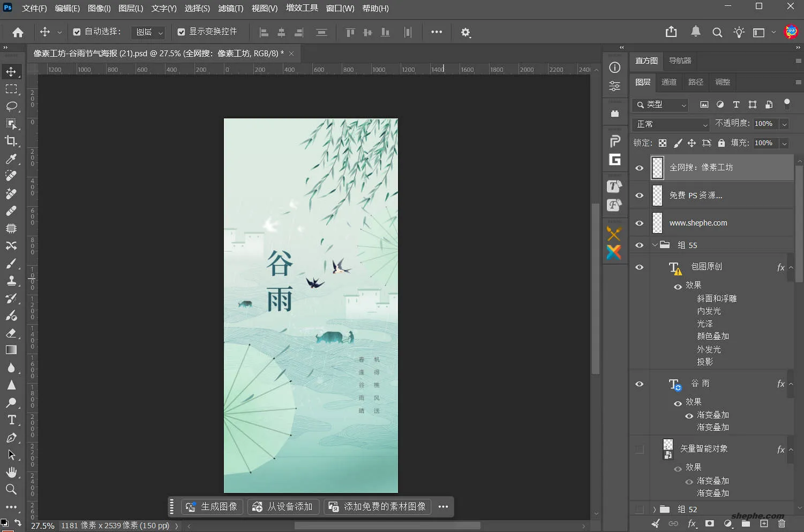Select the Hand tool

(x=11, y=472)
